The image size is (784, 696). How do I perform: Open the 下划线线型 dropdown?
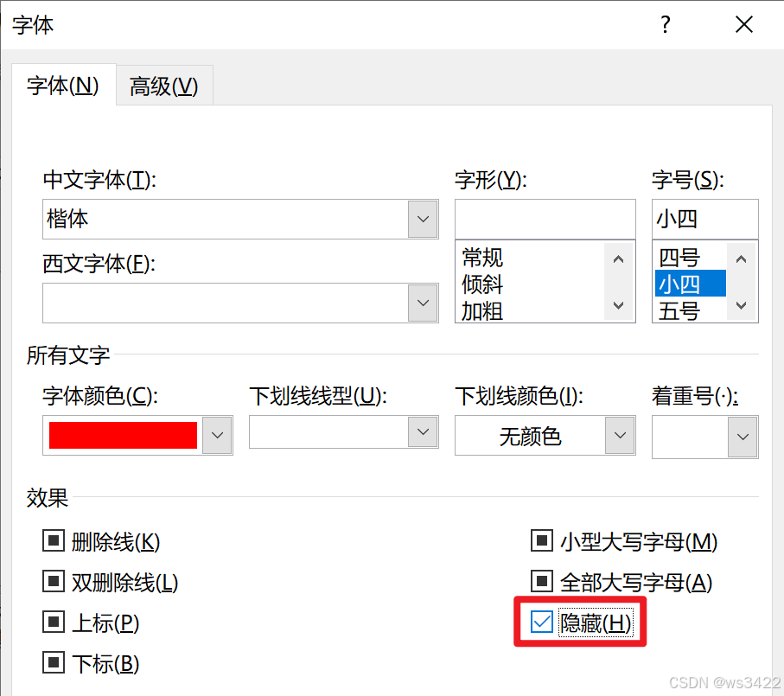[x=423, y=431]
